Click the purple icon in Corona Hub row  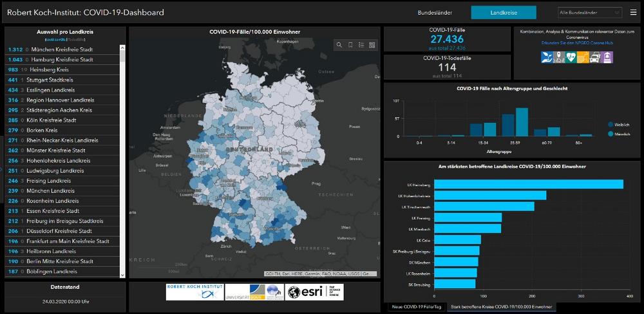607,57
